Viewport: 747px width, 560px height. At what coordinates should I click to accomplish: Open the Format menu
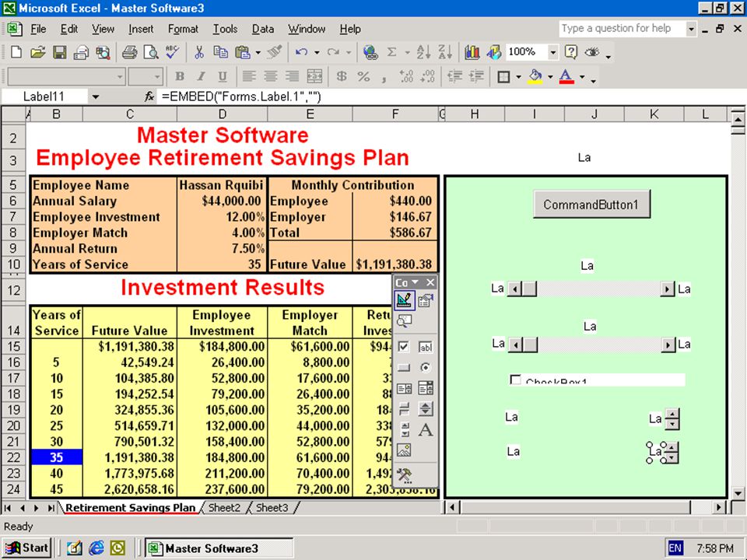(x=183, y=29)
